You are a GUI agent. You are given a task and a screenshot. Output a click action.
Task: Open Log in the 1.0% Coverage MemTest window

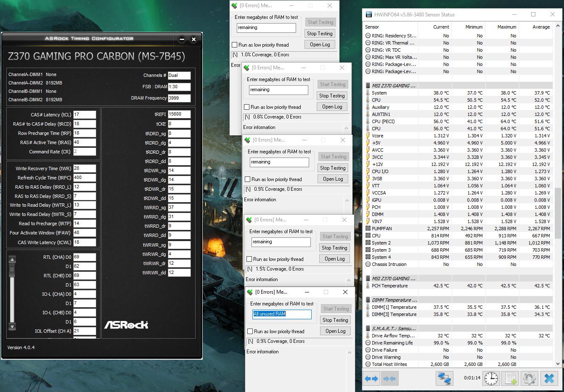click(x=320, y=45)
